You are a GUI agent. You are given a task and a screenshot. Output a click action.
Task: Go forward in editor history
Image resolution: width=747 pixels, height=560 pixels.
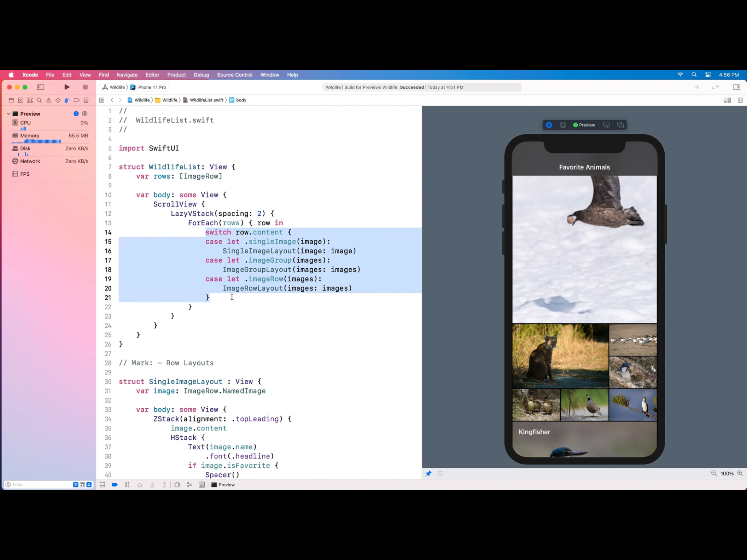click(120, 100)
